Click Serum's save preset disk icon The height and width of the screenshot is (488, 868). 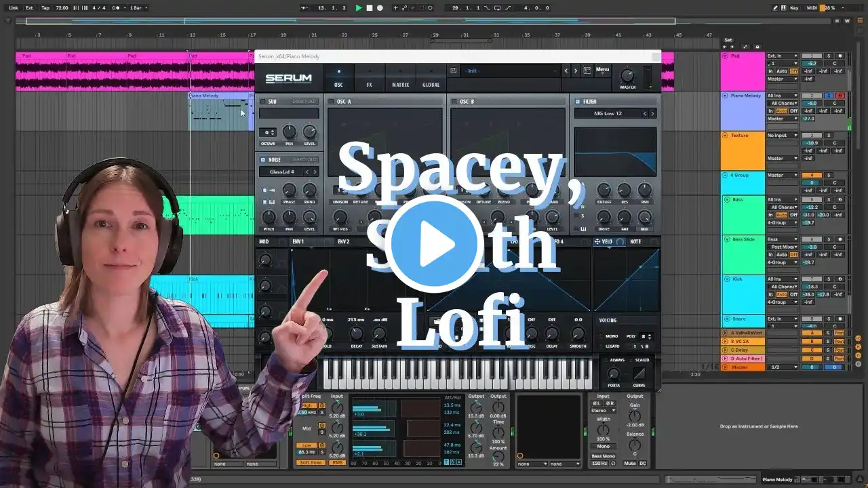click(x=453, y=70)
